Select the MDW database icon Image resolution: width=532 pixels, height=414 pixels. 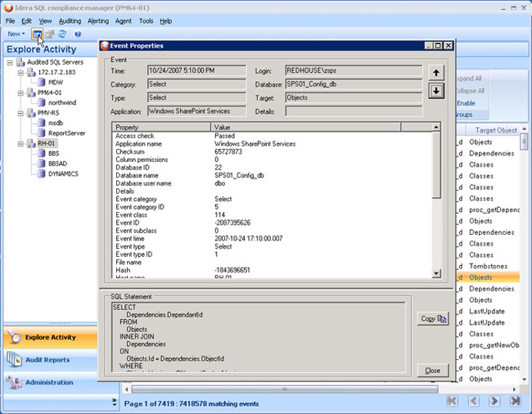pos(41,82)
